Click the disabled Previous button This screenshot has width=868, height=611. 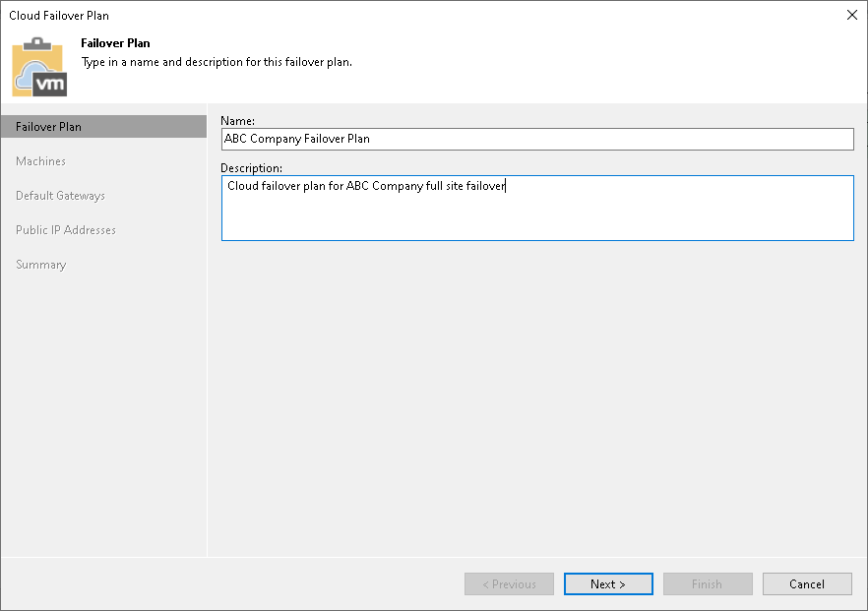[x=509, y=583]
